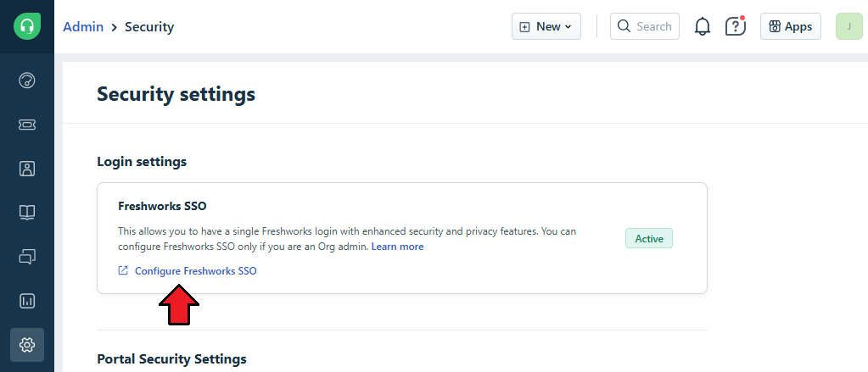Click the Active status badge
This screenshot has height=372, width=868.
(x=649, y=238)
